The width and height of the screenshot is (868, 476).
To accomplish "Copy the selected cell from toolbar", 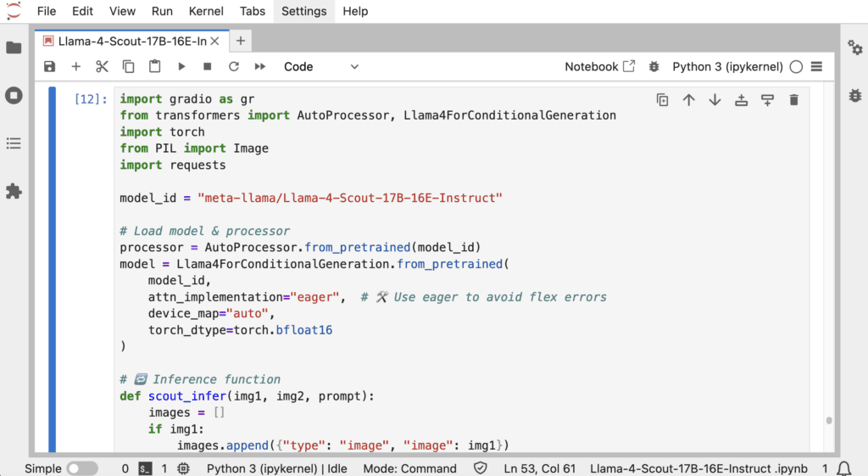I will [x=129, y=66].
